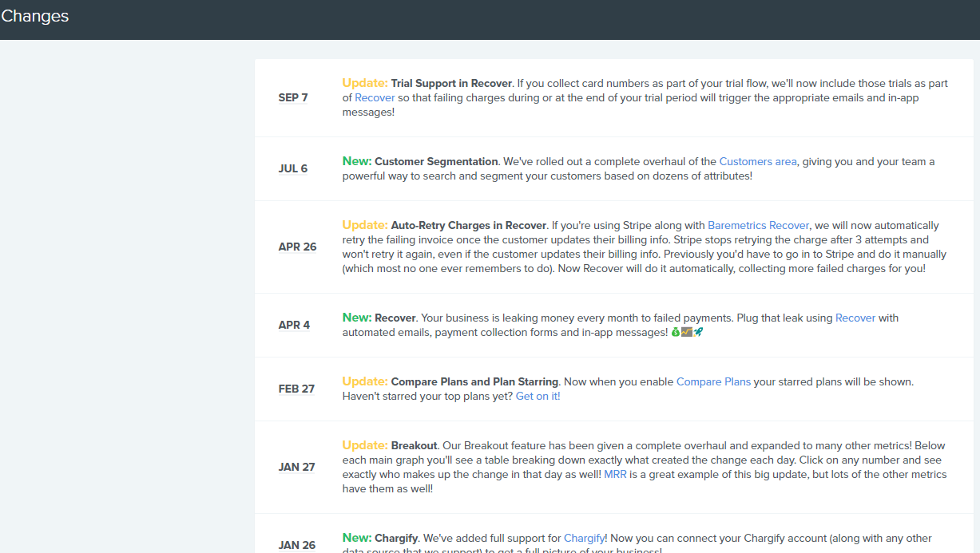
Task: Click the Customer Segmentation title
Action: coord(436,161)
